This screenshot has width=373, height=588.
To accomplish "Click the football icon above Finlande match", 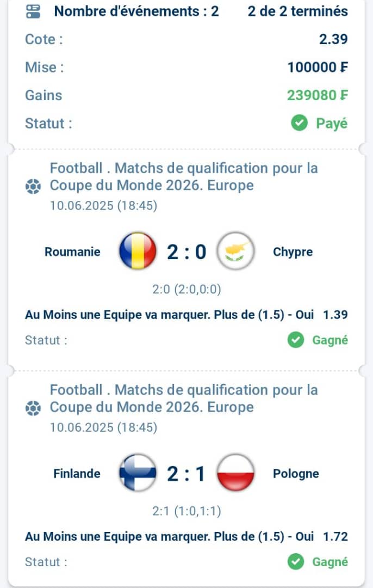I will (x=33, y=408).
